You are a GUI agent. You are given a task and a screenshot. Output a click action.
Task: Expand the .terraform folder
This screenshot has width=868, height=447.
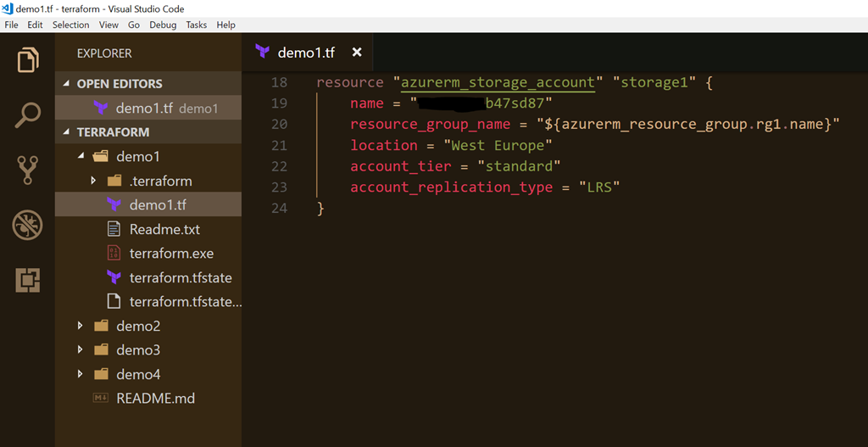pos(94,181)
